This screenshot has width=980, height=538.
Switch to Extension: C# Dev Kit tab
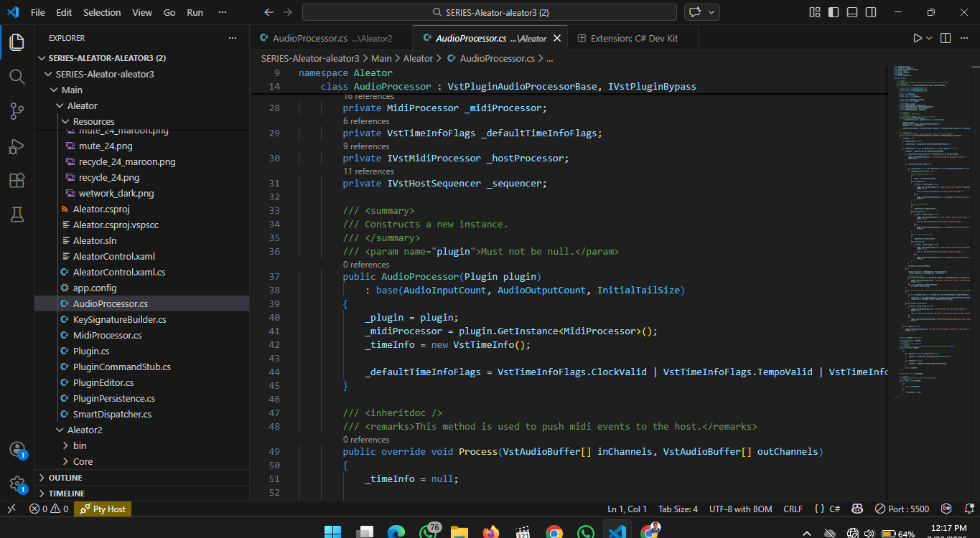point(633,38)
